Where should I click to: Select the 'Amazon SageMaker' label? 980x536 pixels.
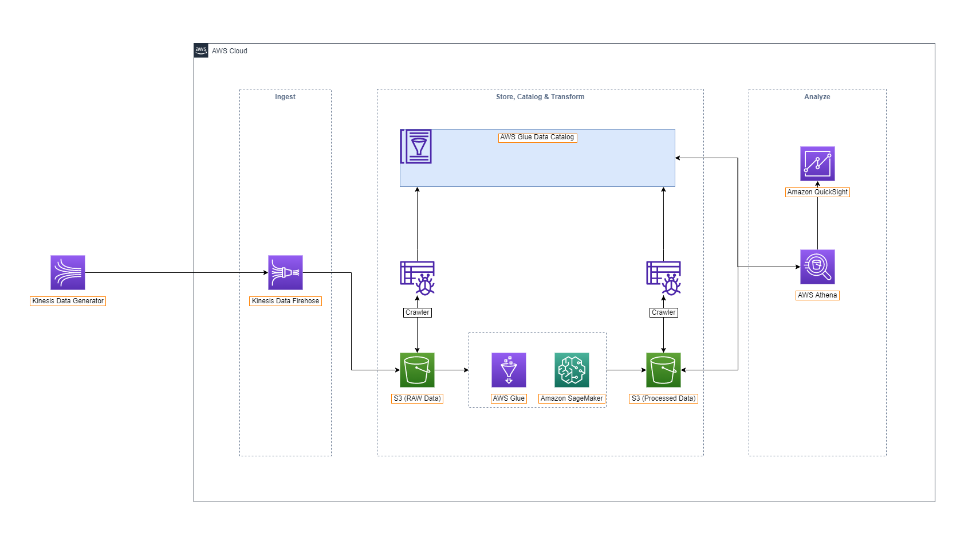point(572,398)
